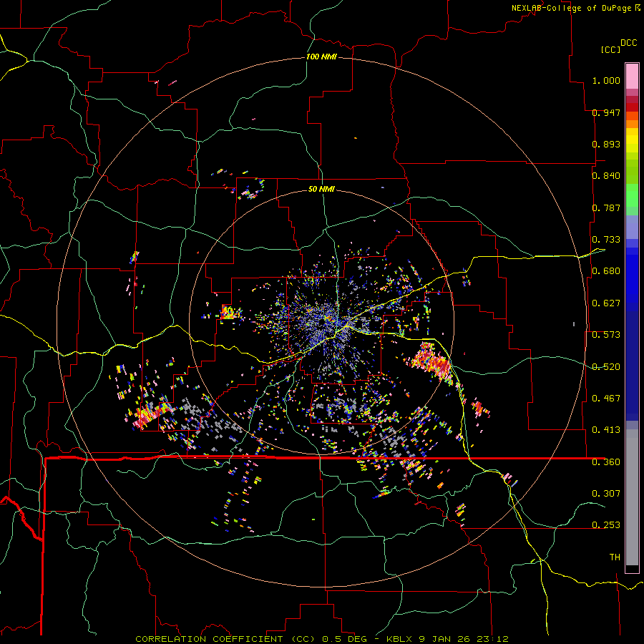The width and height of the screenshot is (644, 644).
Task: Click the KBLX radar site identifier
Action: tap(400, 639)
